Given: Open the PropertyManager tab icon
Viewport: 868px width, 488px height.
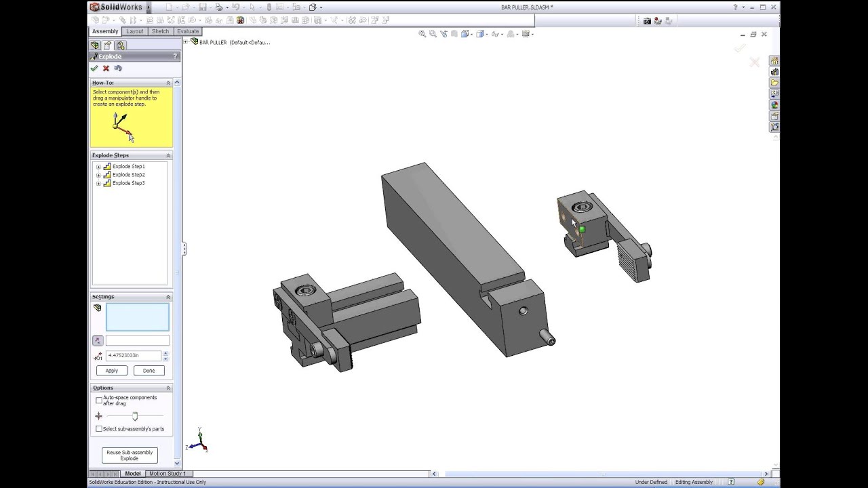Looking at the screenshot, I should coord(107,45).
